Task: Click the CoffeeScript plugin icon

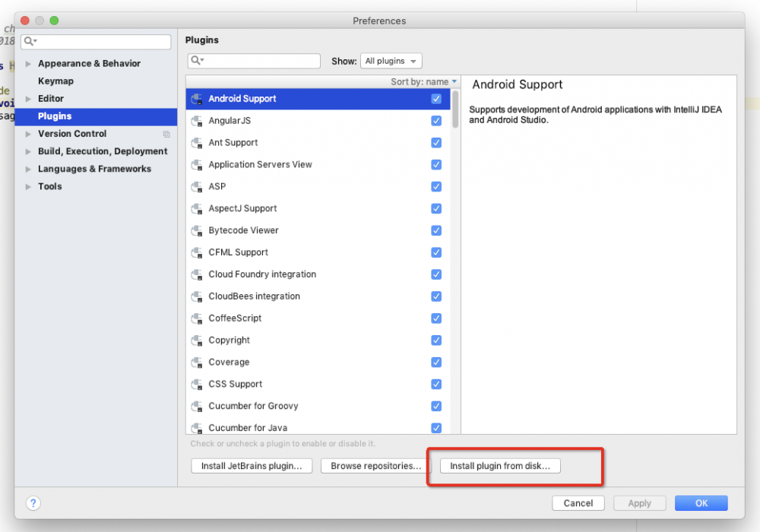Action: point(198,318)
